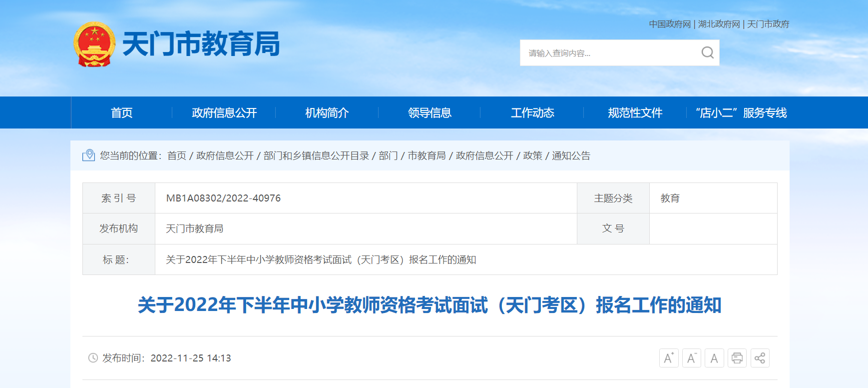Click the 发布机构 label cell
The width and height of the screenshot is (868, 388).
click(x=119, y=228)
